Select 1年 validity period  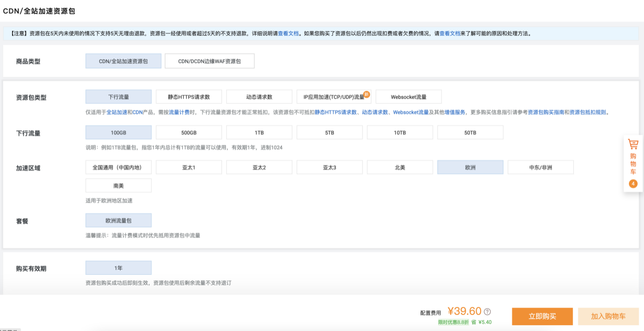point(118,268)
